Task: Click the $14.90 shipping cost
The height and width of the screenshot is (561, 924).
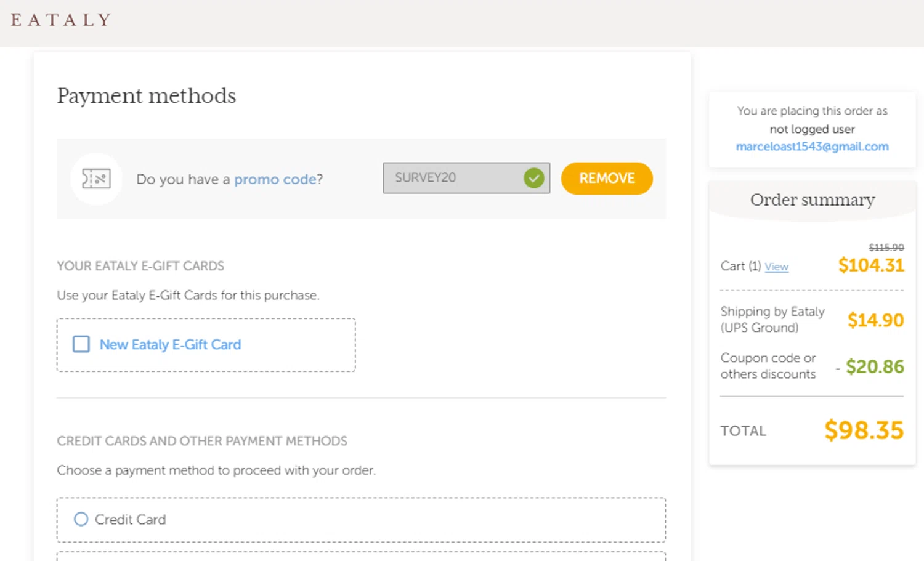Action: coord(875,320)
